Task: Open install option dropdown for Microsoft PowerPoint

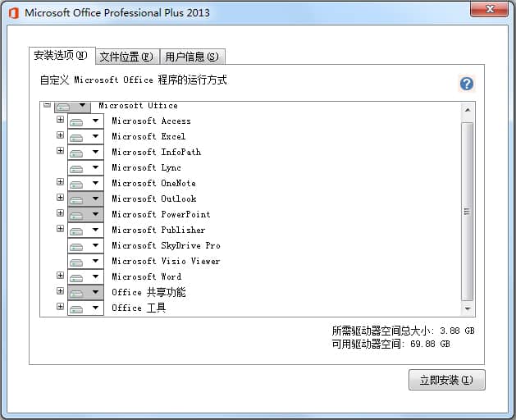Action: click(95, 215)
